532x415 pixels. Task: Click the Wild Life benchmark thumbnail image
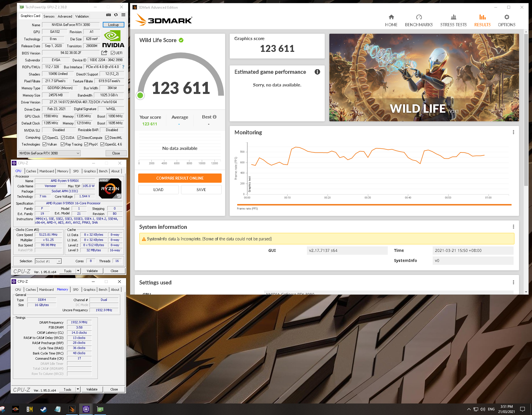424,77
